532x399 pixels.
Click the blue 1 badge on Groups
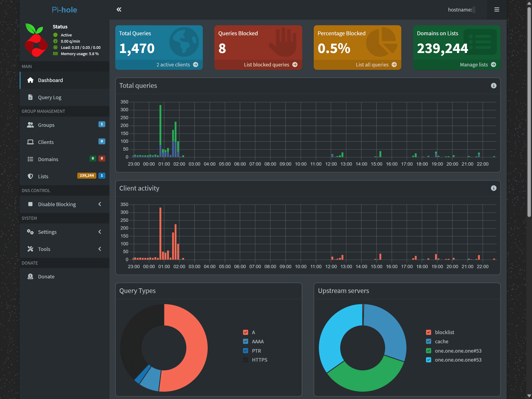click(102, 124)
